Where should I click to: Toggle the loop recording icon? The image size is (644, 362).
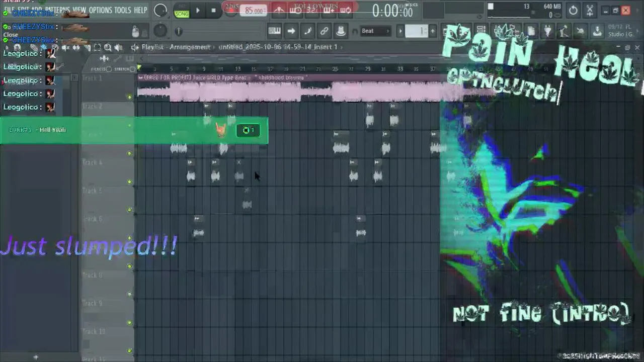point(346,10)
